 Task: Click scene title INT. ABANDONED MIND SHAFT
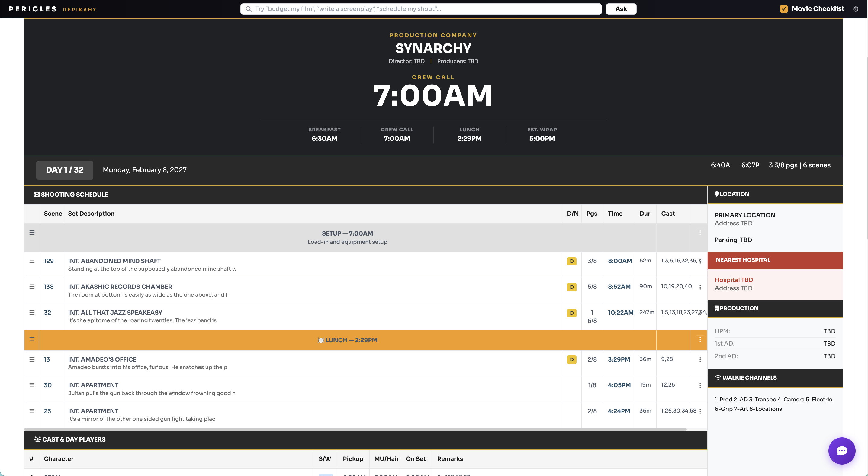pos(114,261)
